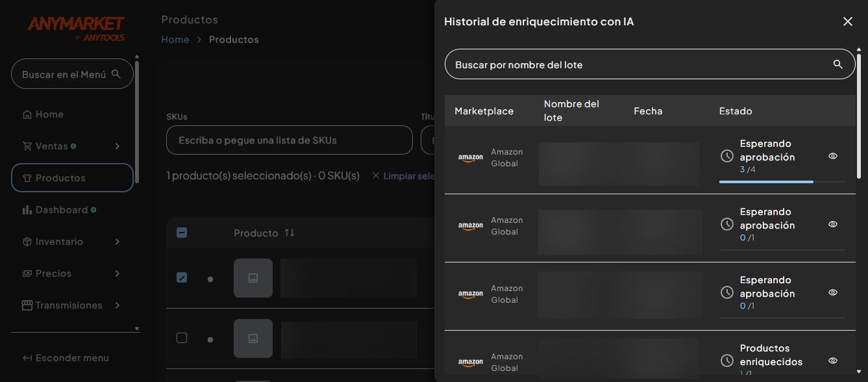Click the Amazon logo in first batch row

pyautogui.click(x=471, y=158)
